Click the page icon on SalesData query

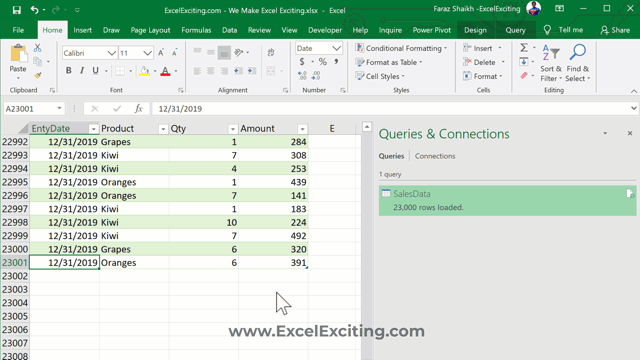click(630, 193)
